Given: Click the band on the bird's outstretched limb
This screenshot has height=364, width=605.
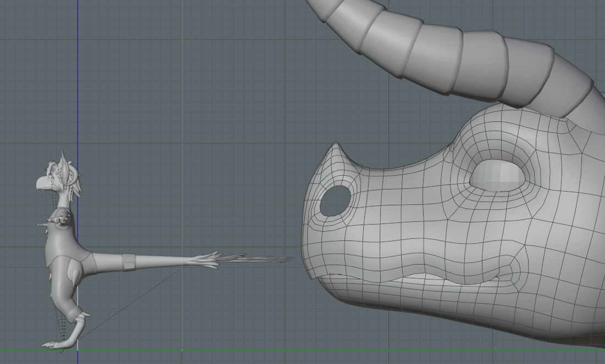Looking at the screenshot, I should tap(128, 262).
